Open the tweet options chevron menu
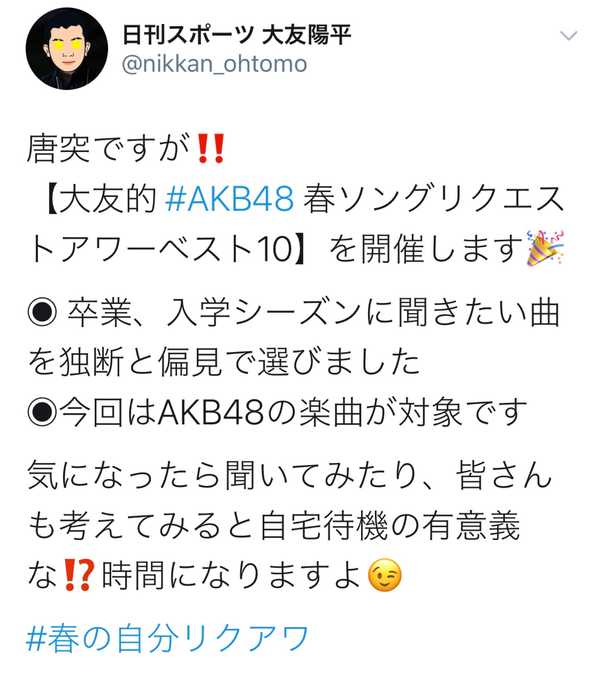 point(568,36)
